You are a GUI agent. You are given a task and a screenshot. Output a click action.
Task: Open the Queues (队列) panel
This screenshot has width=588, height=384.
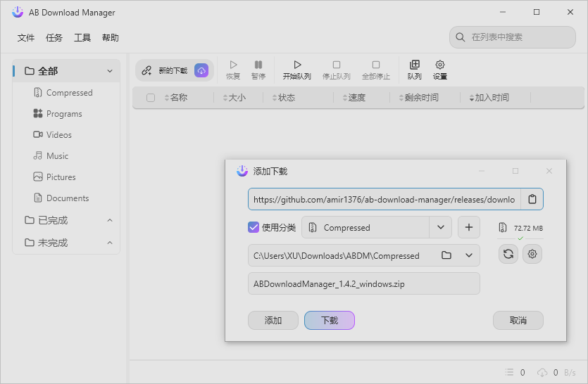pyautogui.click(x=414, y=70)
